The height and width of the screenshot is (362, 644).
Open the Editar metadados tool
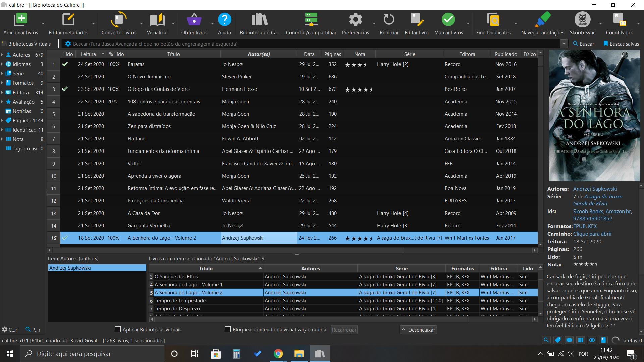(x=68, y=20)
